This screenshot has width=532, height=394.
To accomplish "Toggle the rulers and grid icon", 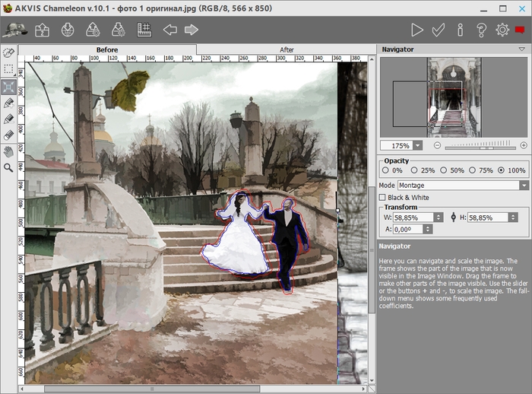I will [144, 30].
